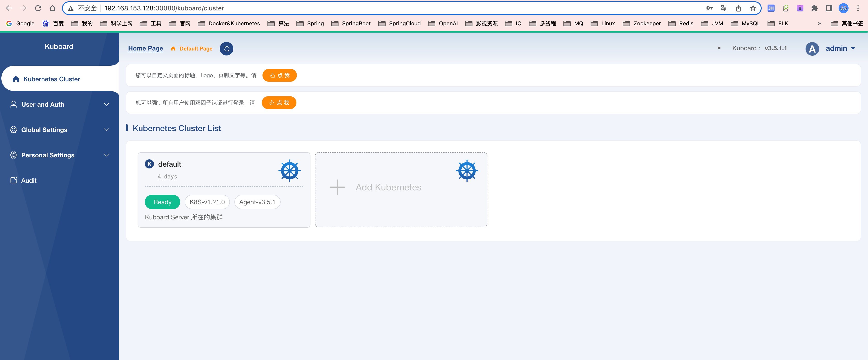Reload the page with browser refresh icon

tap(38, 8)
